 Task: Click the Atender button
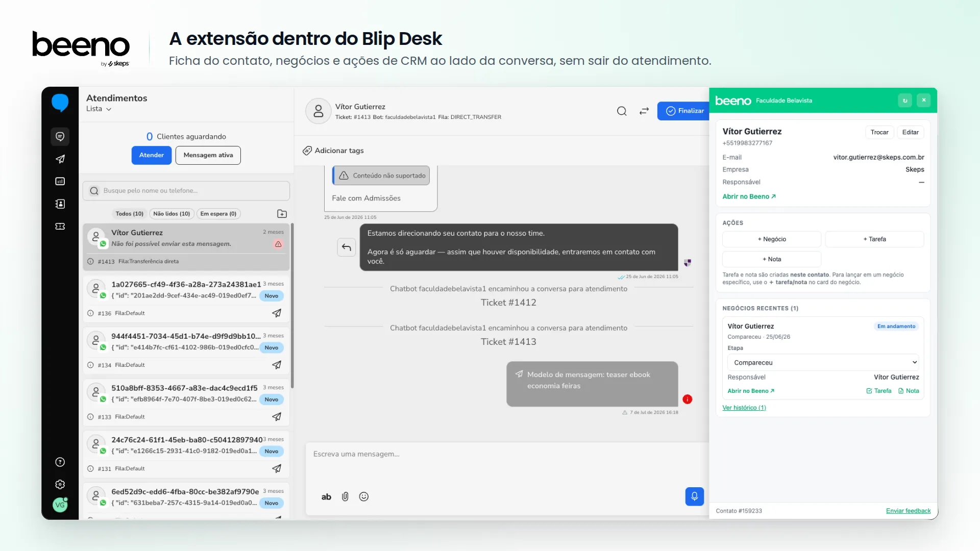(152, 155)
